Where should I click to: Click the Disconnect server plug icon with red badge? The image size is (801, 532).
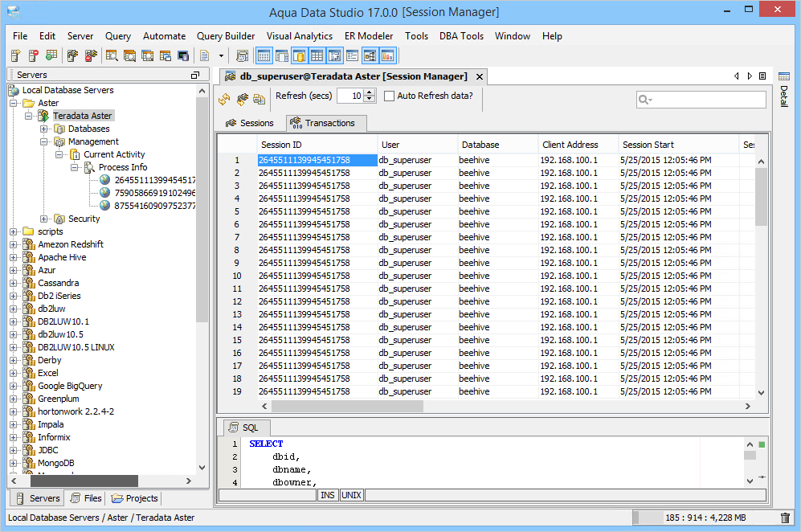[x=91, y=55]
